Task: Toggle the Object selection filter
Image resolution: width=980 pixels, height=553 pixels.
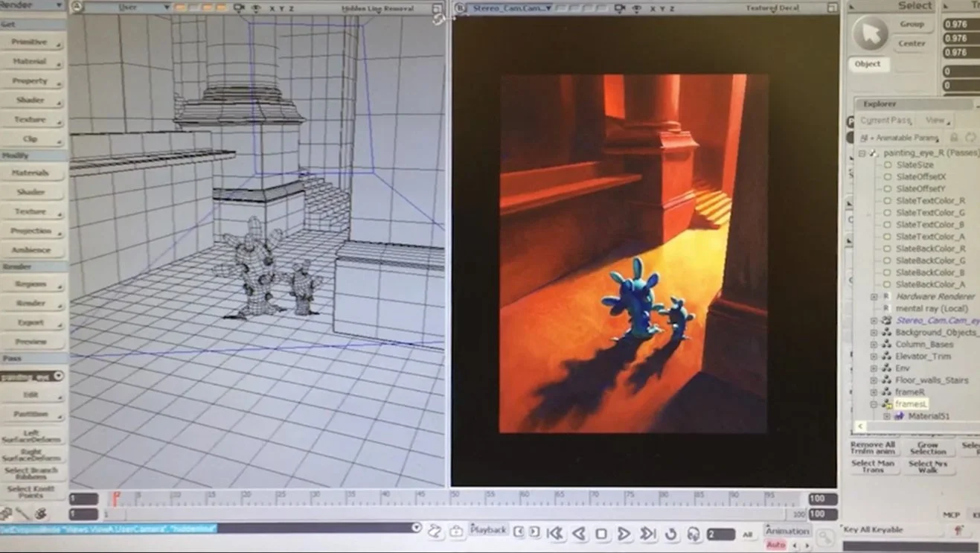Action: pos(868,64)
